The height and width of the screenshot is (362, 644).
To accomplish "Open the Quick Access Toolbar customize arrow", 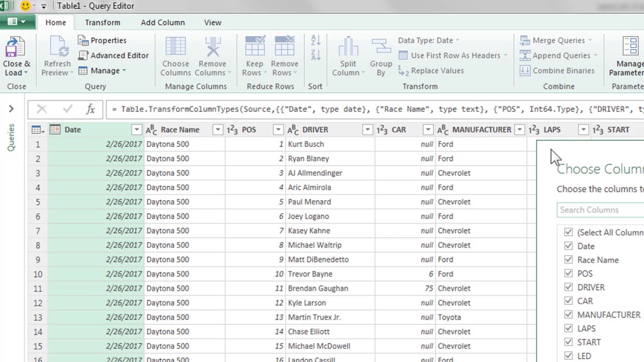I will [43, 7].
